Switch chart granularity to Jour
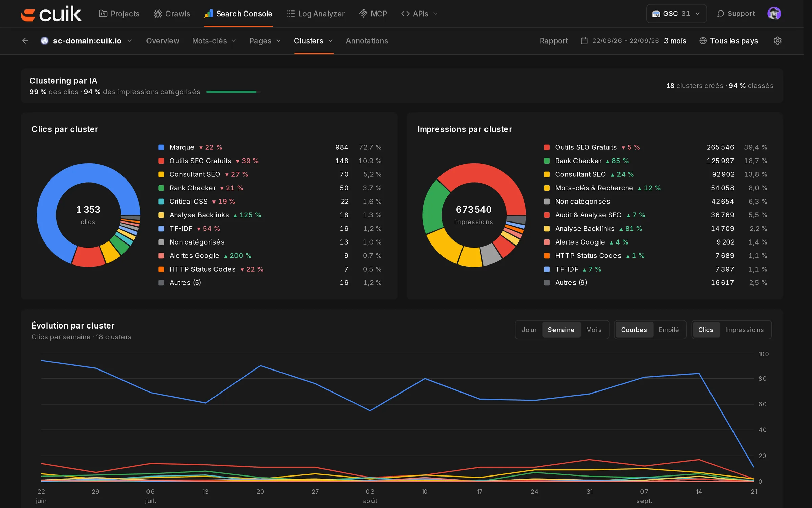Viewport: 812px width, 508px height. tap(529, 330)
